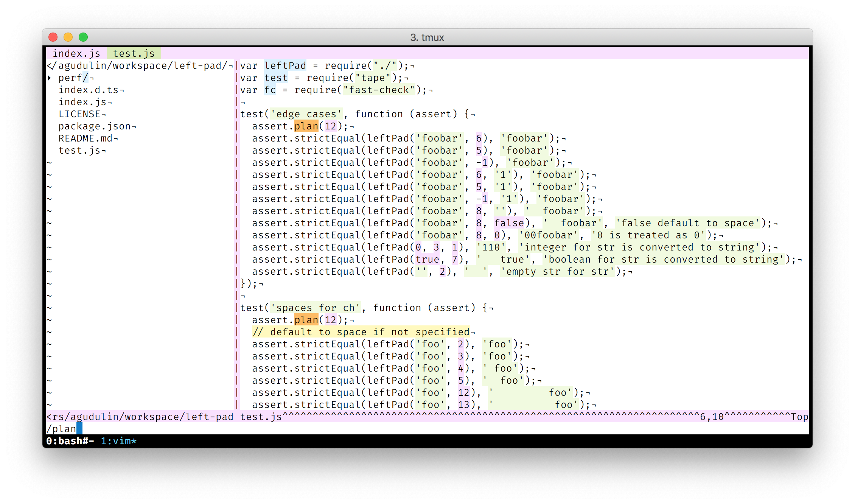The height and width of the screenshot is (504, 855).
Task: Open index.d.ts in file tree
Action: pos(89,90)
